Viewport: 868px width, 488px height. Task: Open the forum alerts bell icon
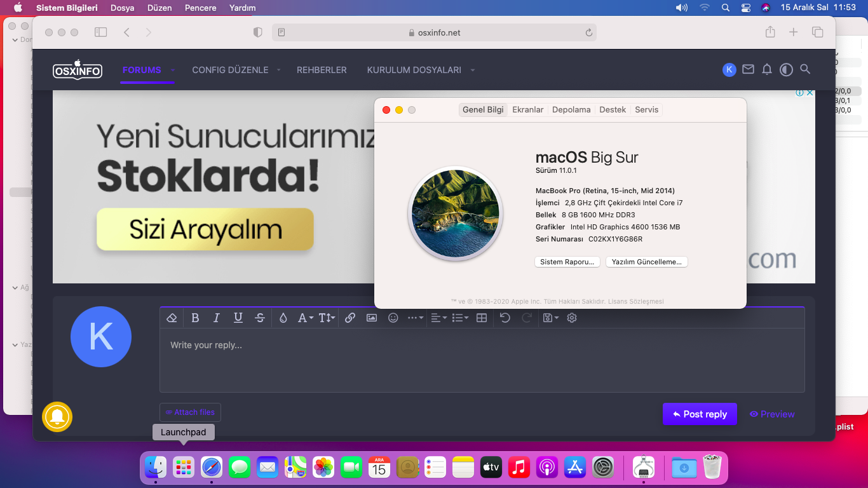coord(767,69)
